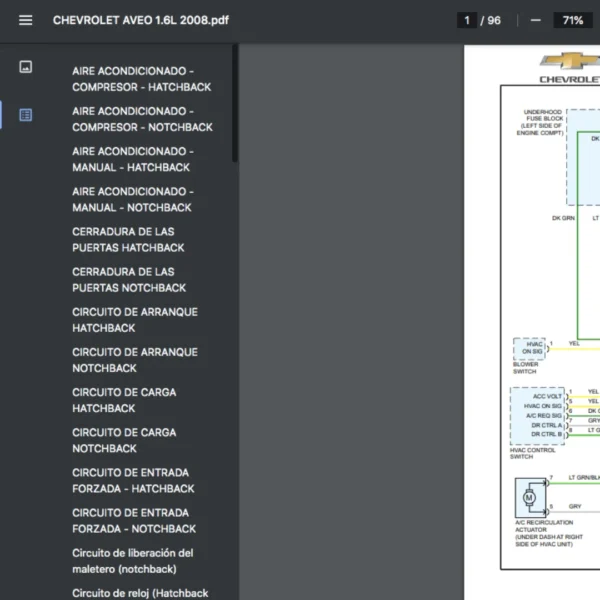The width and height of the screenshot is (600, 600).
Task: Click the LT GRN/BLK wire label
Action: pos(584,478)
